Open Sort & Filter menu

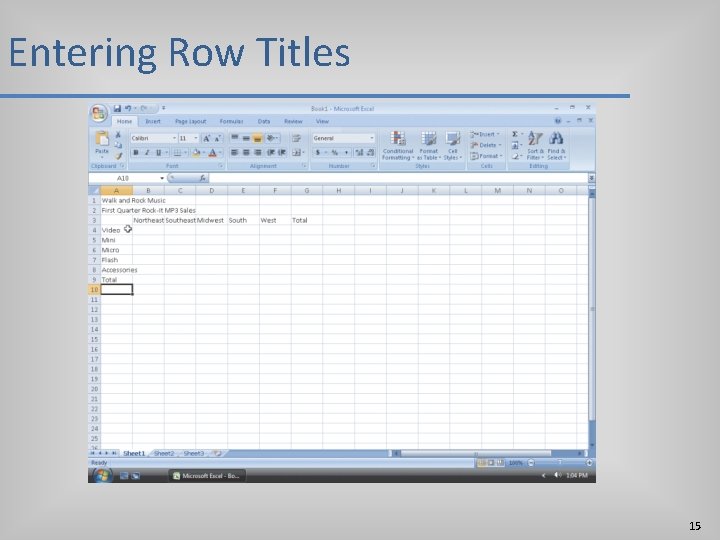pyautogui.click(x=535, y=146)
